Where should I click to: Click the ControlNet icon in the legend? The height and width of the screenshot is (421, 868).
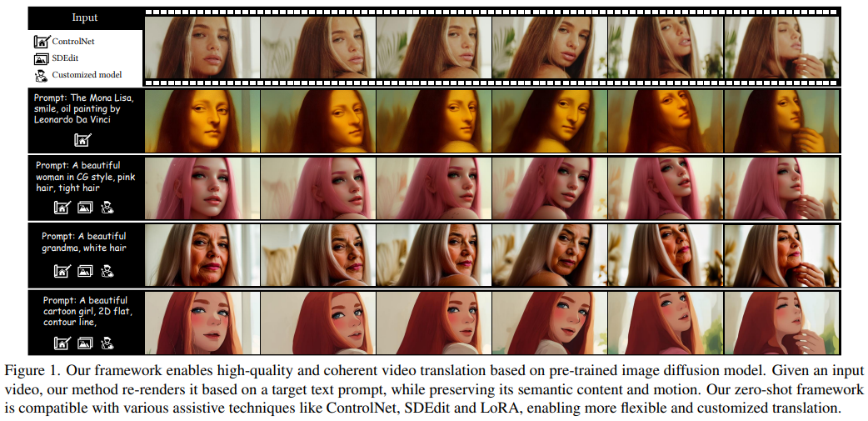(42, 42)
